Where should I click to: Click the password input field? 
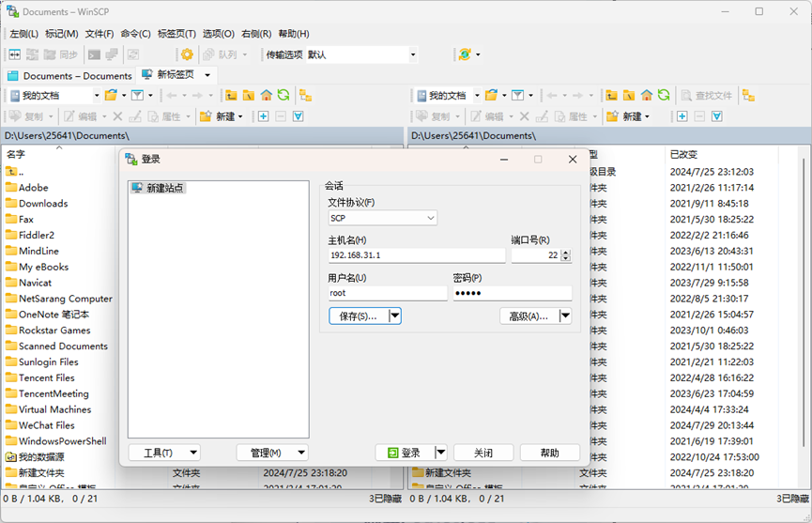(512, 293)
